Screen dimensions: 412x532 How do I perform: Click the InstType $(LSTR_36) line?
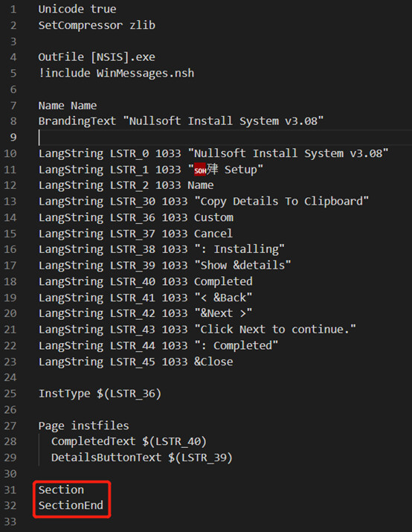100,394
